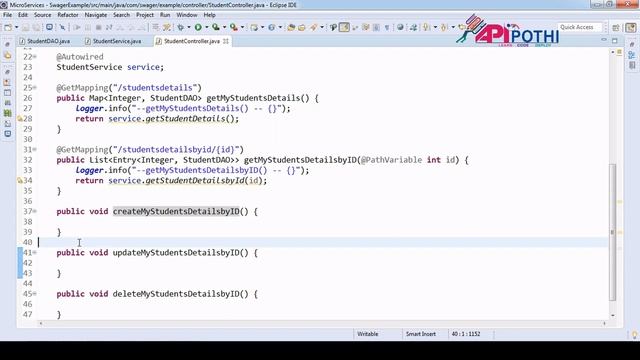Collapse the method fold at line 25
Viewport: 640px width, 360px height.
pos(35,88)
